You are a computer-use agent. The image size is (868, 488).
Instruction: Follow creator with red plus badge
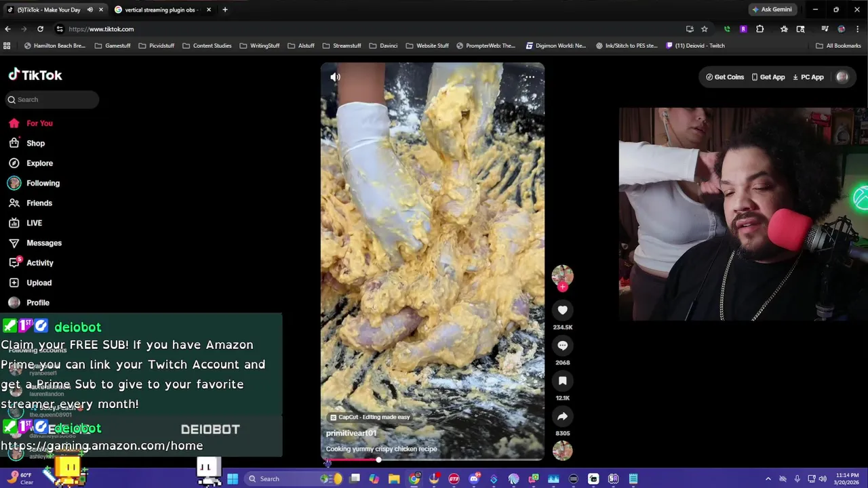[562, 287]
